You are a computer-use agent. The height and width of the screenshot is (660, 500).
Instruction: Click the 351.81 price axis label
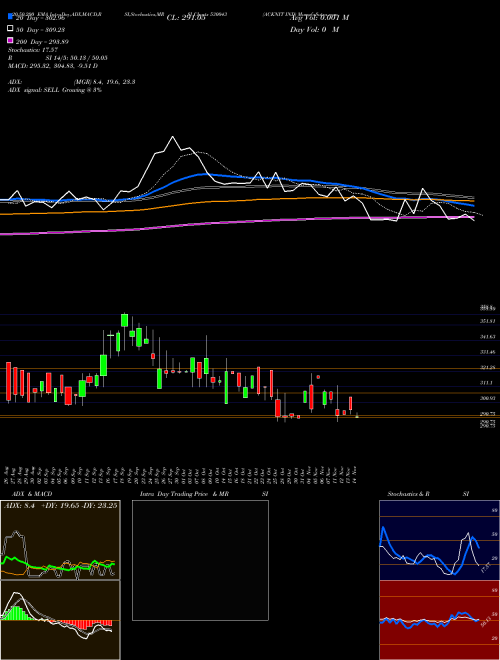tap(489, 321)
